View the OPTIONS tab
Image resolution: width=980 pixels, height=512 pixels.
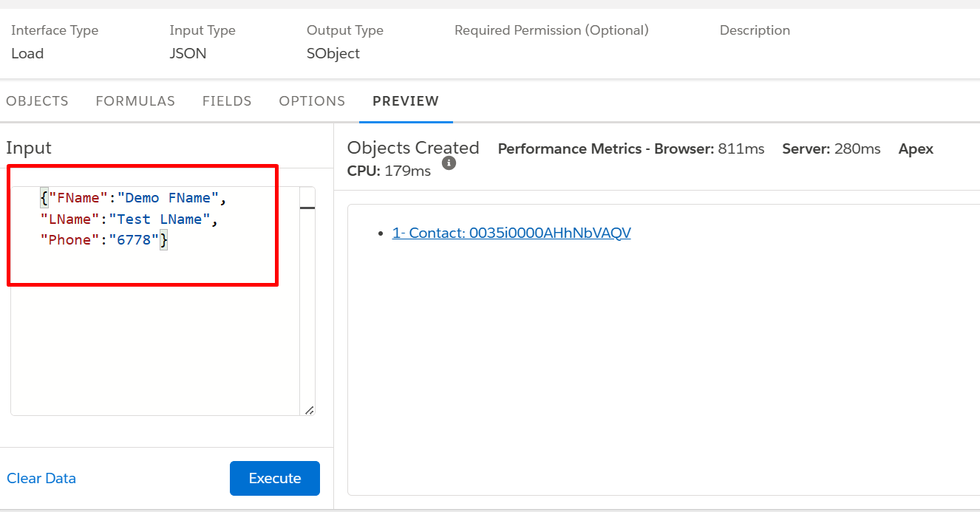[x=312, y=100]
